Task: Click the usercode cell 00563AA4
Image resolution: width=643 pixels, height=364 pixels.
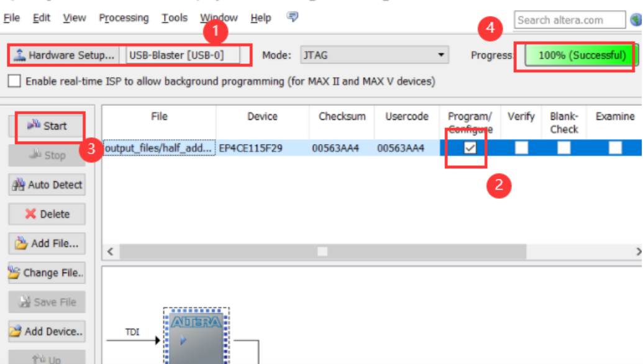Action: [x=406, y=148]
